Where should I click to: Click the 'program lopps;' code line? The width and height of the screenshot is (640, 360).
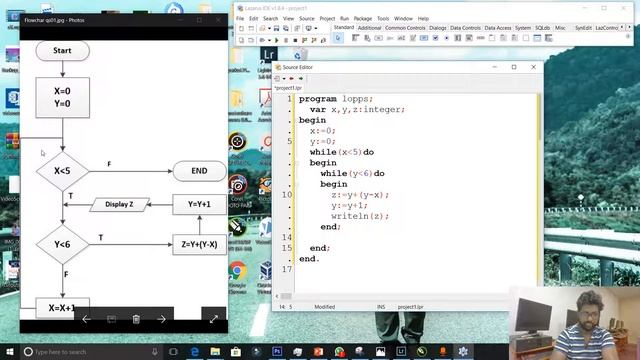click(336, 99)
